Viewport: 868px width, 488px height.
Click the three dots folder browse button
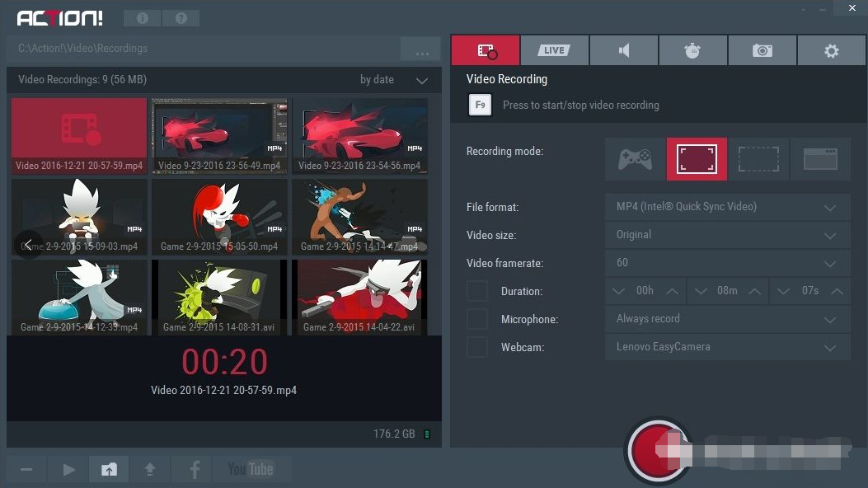pos(422,49)
